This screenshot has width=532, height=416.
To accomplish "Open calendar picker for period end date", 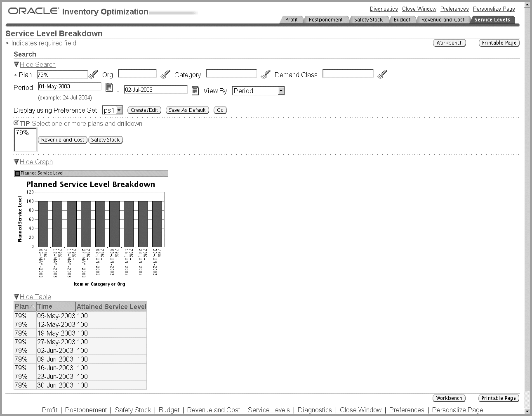I will click(x=195, y=90).
